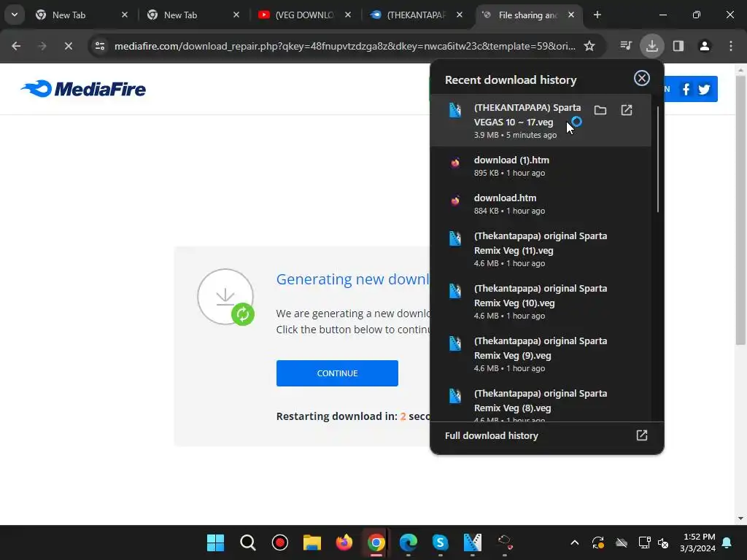This screenshot has height=560, width=747.
Task: Open the Chrome profile icon
Action: (x=704, y=46)
